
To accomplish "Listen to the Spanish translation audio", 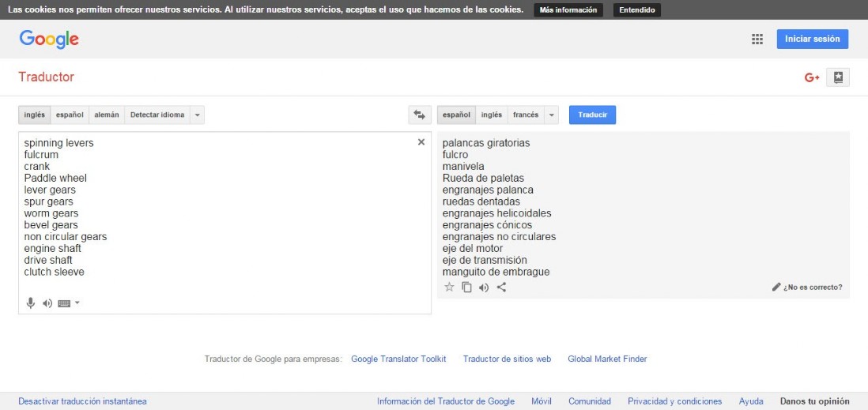I will (484, 288).
